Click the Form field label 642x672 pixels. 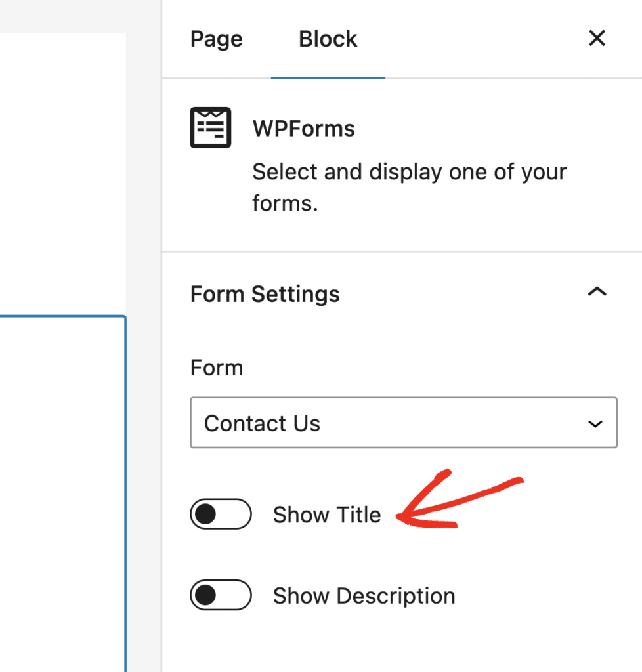217,367
